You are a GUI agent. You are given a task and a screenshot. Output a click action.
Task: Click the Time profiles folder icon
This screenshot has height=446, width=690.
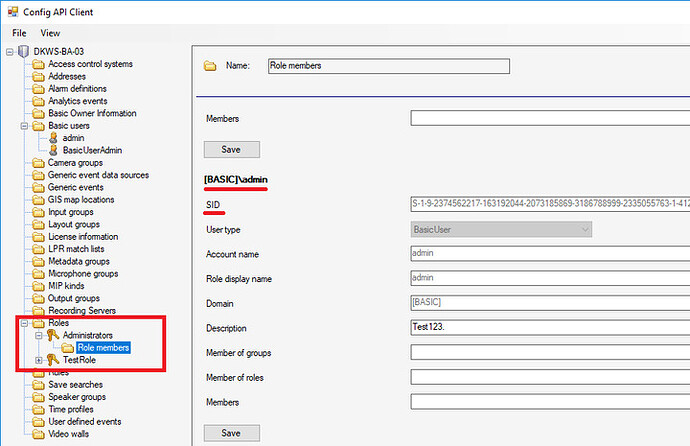pos(39,410)
